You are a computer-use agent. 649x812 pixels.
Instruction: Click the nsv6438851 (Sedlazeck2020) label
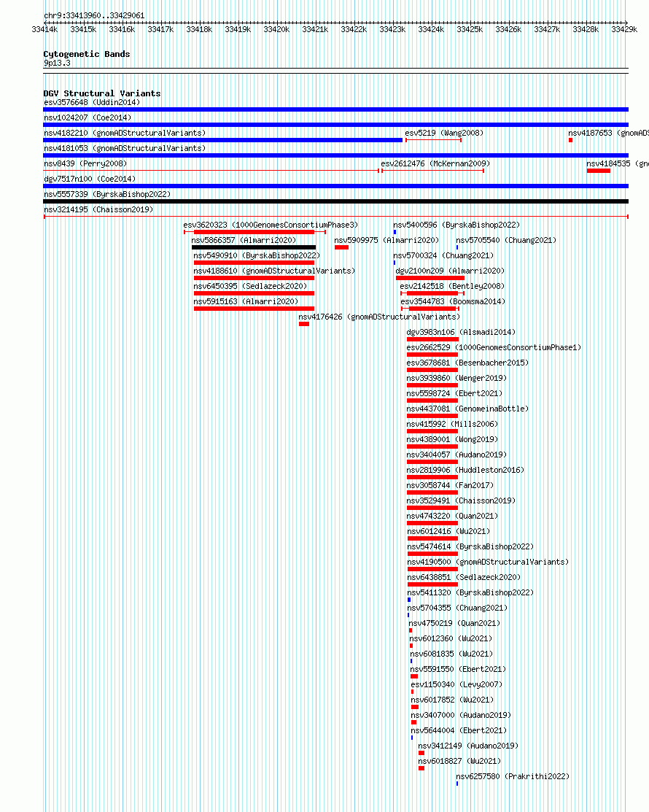465,577
